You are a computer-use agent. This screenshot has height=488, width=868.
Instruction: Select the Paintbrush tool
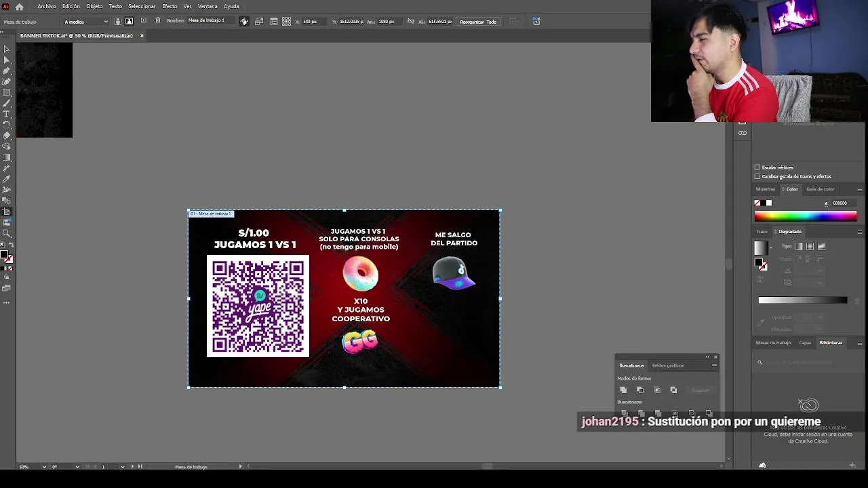click(7, 103)
